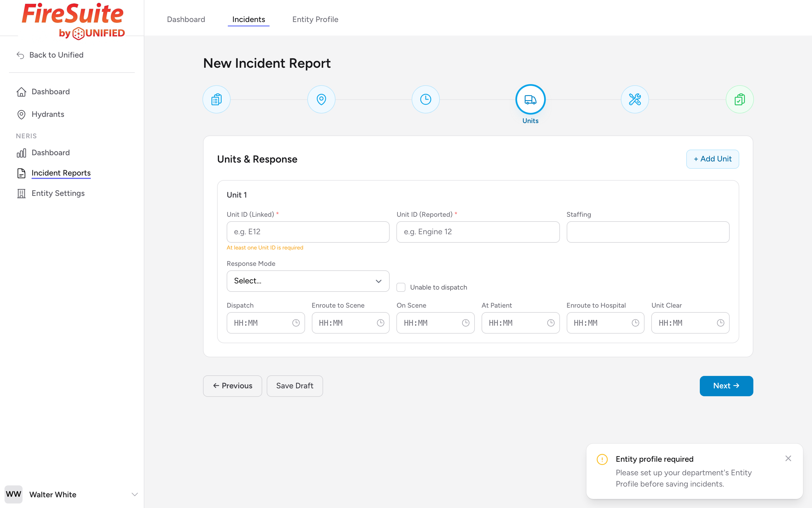Open the Enroute to Hospital clock icon
812x508 pixels.
(635, 323)
